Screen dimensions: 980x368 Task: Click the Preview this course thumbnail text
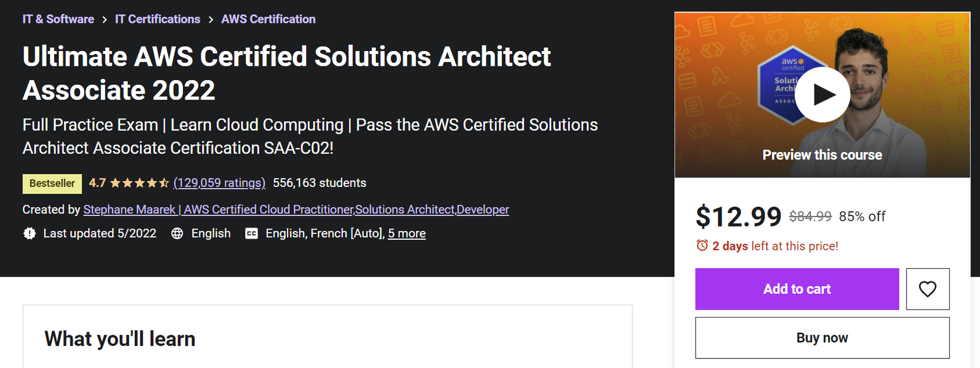pos(822,155)
